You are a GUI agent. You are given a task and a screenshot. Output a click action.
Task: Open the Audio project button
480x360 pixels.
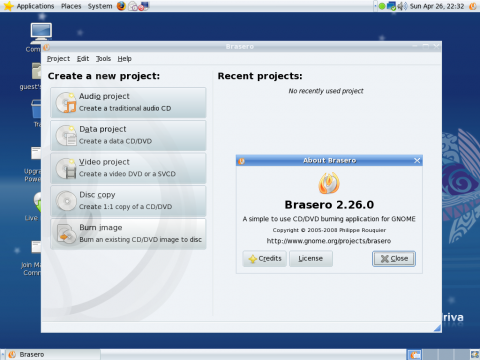[x=128, y=102]
